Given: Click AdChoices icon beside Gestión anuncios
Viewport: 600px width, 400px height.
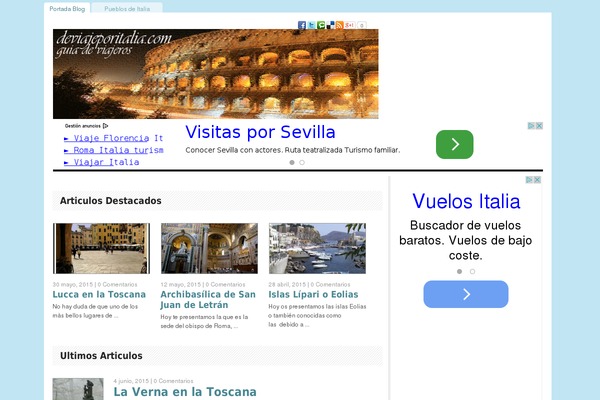Looking at the screenshot, I should click(106, 126).
